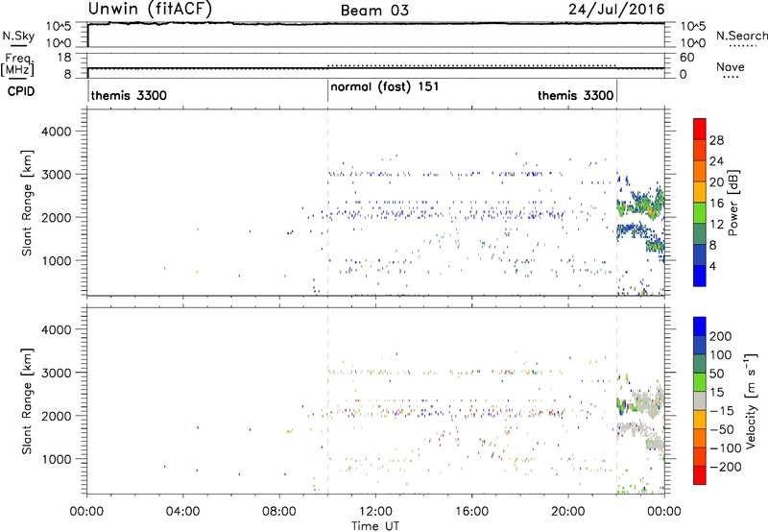Viewport: 768px width, 532px height.
Task: Click the '50' label on the velocity colorbar
Action: 716,374
